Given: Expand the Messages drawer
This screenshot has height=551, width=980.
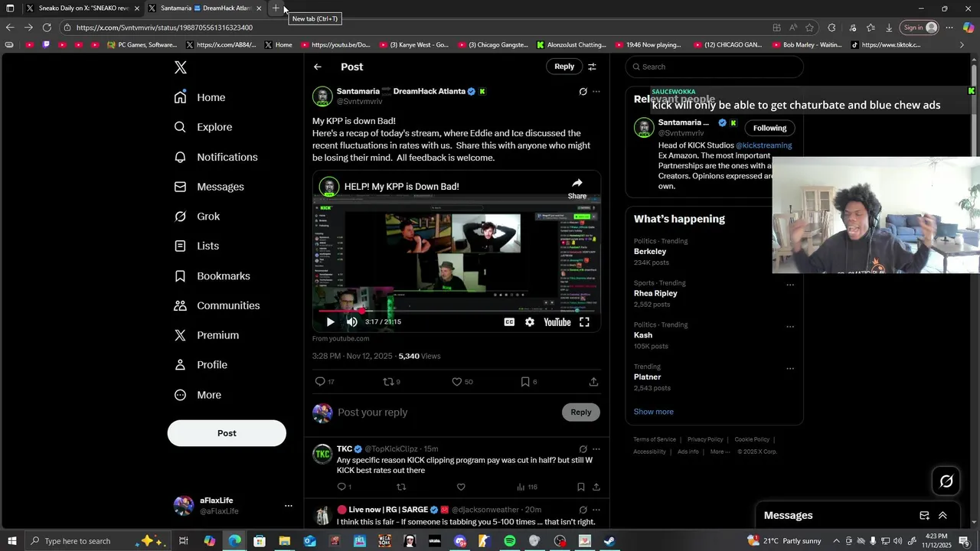Looking at the screenshot, I should [x=942, y=516].
